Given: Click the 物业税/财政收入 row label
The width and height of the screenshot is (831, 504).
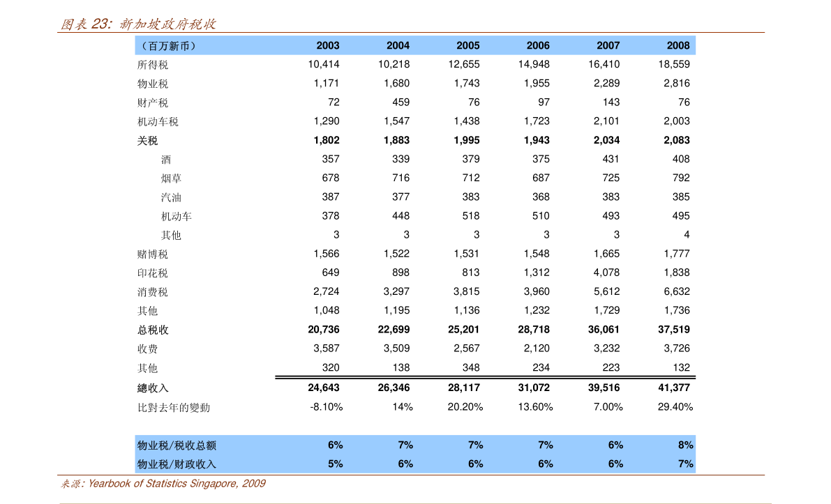Looking at the screenshot, I should [177, 465].
